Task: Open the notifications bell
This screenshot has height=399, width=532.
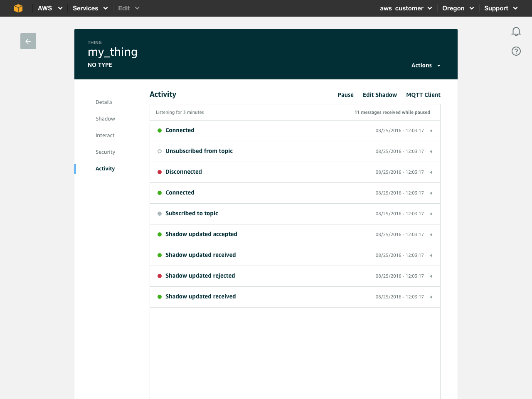Action: (516, 32)
